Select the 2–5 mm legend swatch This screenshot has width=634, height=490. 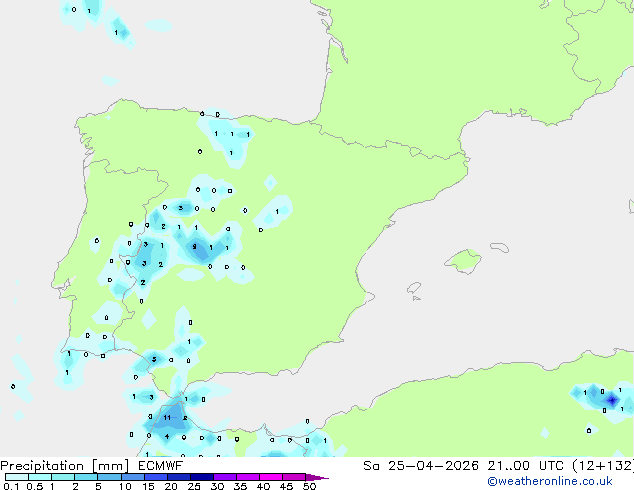[86, 477]
